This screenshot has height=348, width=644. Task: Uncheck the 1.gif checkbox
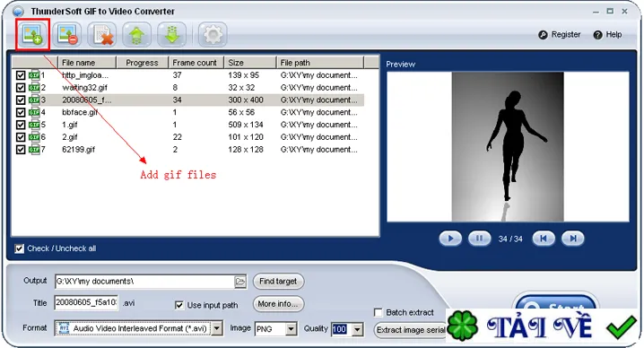click(21, 125)
